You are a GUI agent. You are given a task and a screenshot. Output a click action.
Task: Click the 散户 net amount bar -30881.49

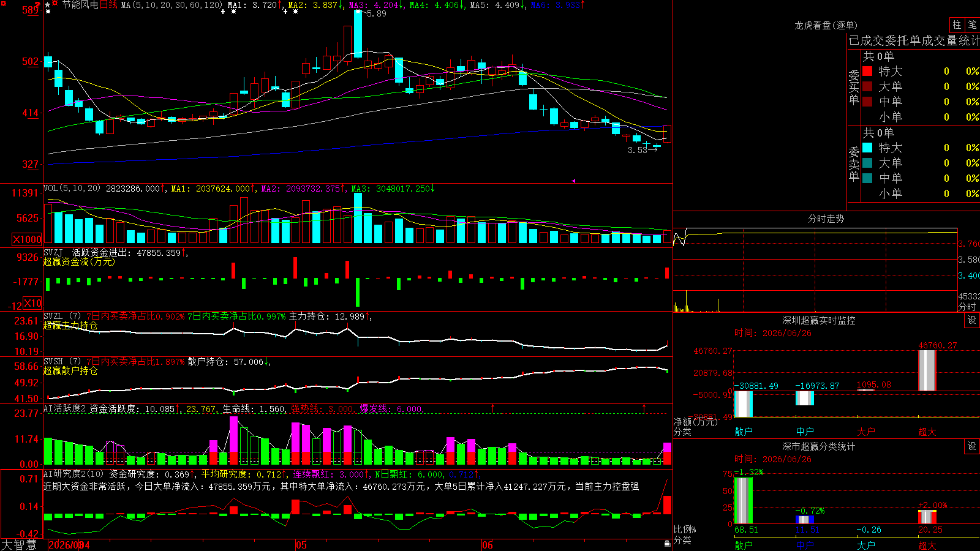[744, 404]
